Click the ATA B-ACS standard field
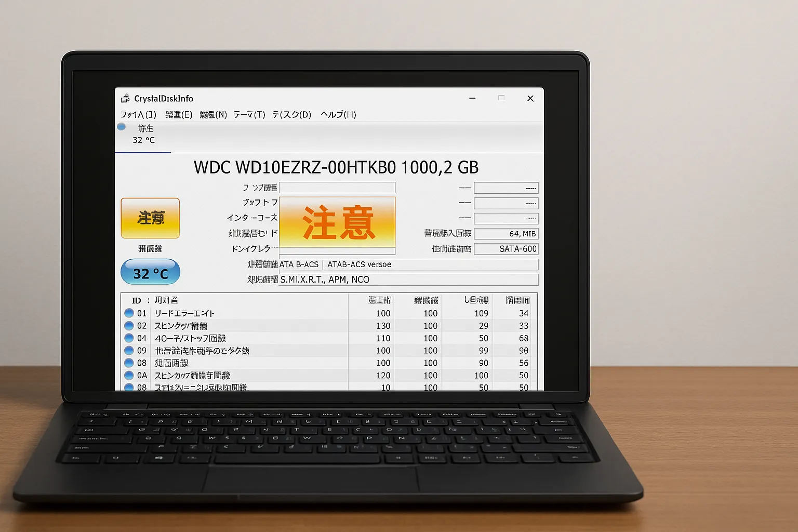 (408, 264)
